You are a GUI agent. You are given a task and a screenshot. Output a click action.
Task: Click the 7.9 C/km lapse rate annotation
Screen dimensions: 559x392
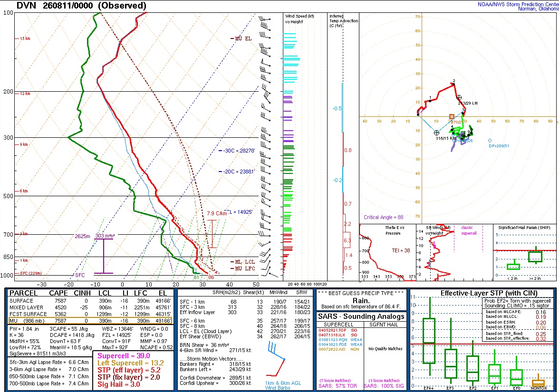pos(217,213)
